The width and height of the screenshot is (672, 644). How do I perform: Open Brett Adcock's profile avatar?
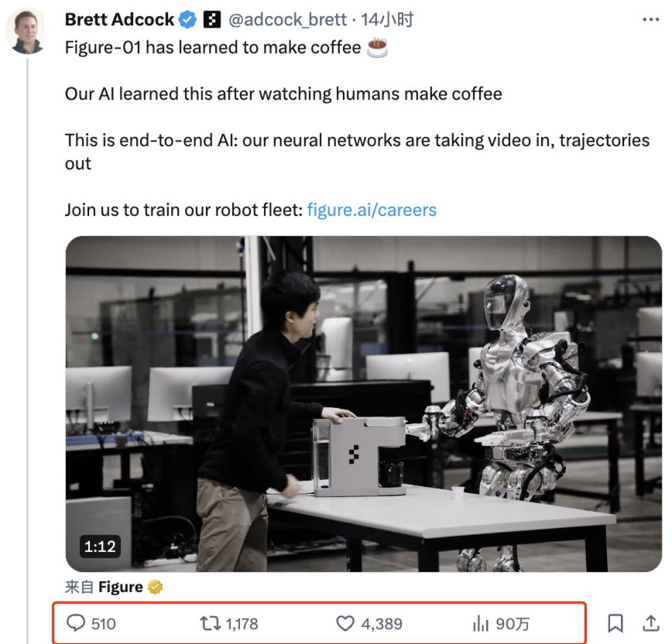pos(26,31)
